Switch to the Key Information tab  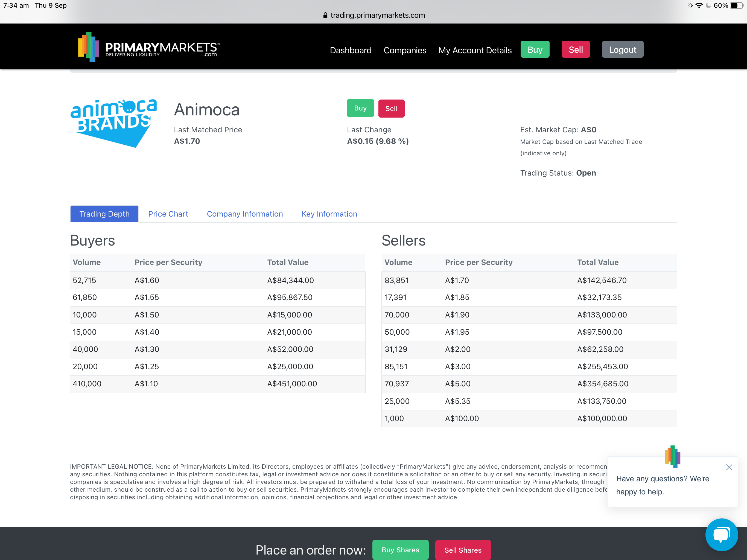click(x=329, y=214)
